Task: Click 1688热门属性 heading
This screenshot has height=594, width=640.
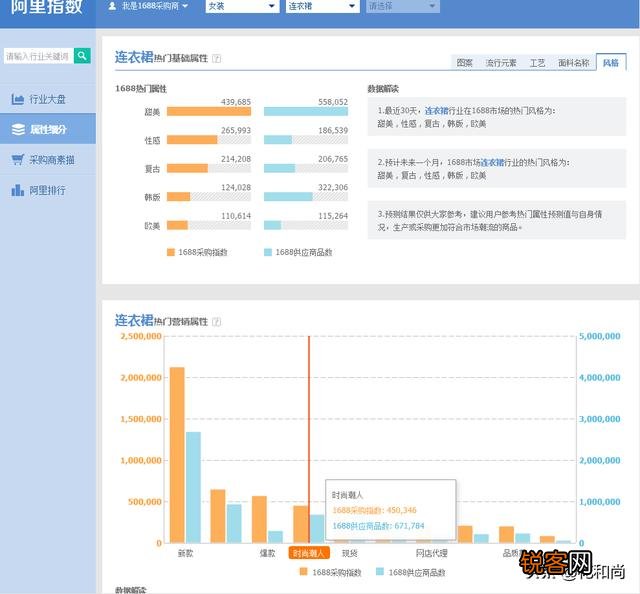Action: coord(141,89)
